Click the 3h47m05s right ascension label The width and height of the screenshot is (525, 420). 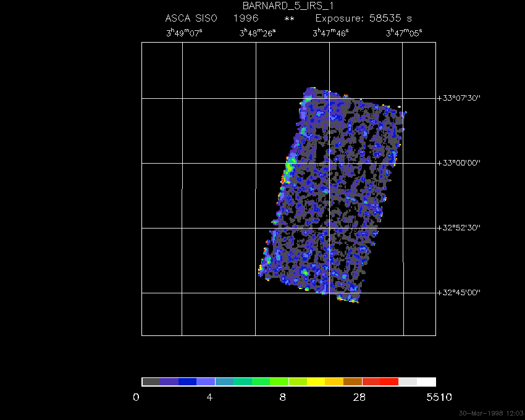[x=404, y=33]
